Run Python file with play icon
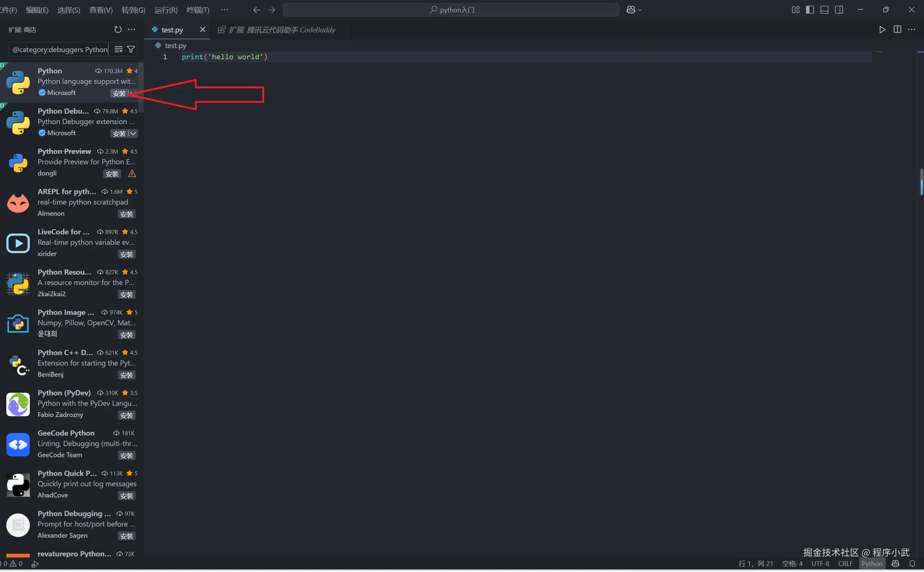The image size is (924, 572). pyautogui.click(x=882, y=29)
